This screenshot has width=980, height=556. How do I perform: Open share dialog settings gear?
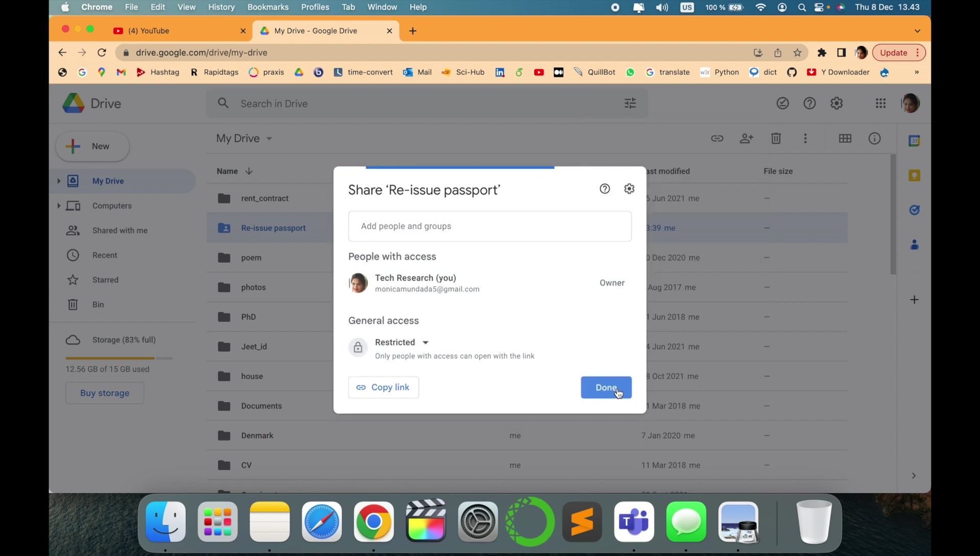[629, 189]
